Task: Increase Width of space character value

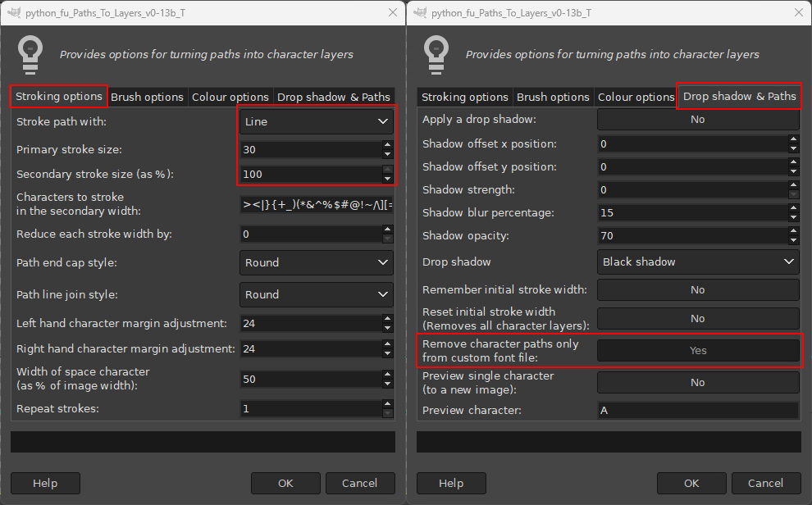Action: (x=387, y=375)
